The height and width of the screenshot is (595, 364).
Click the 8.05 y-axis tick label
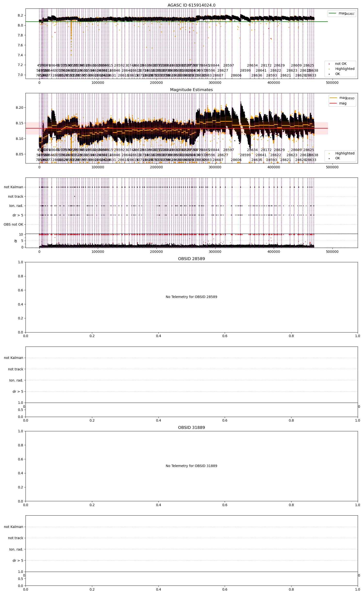[x=19, y=154]
